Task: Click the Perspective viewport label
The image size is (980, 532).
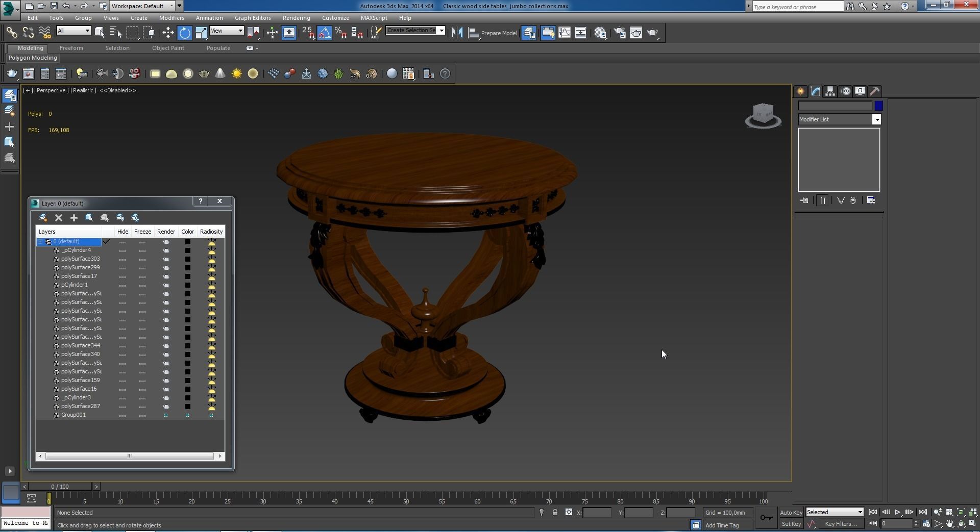Action: pyautogui.click(x=51, y=90)
